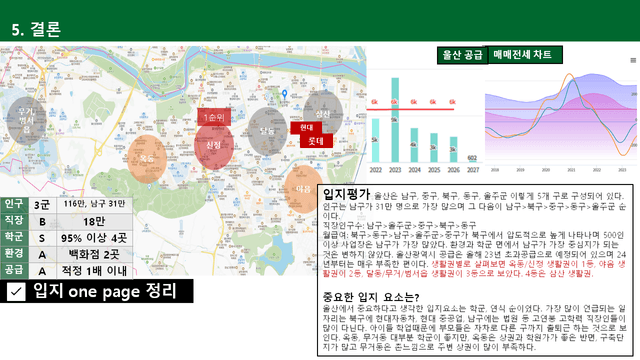Select the 공급 header cell
The image size is (640, 360).
pyautogui.click(x=14, y=270)
